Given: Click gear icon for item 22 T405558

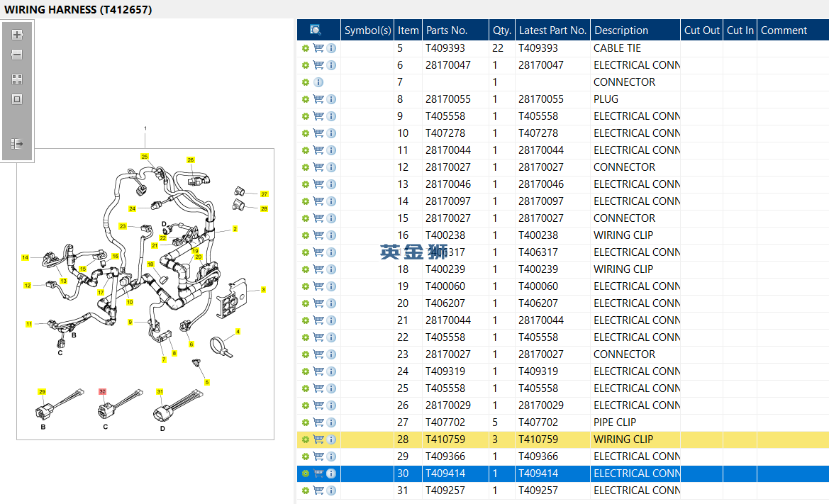Looking at the screenshot, I should tap(306, 337).
